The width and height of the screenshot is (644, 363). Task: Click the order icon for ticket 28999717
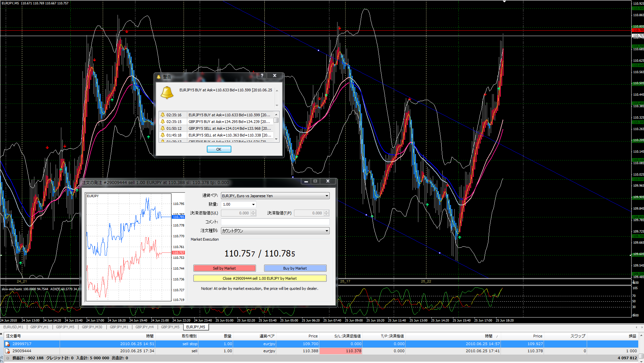pos(7,344)
